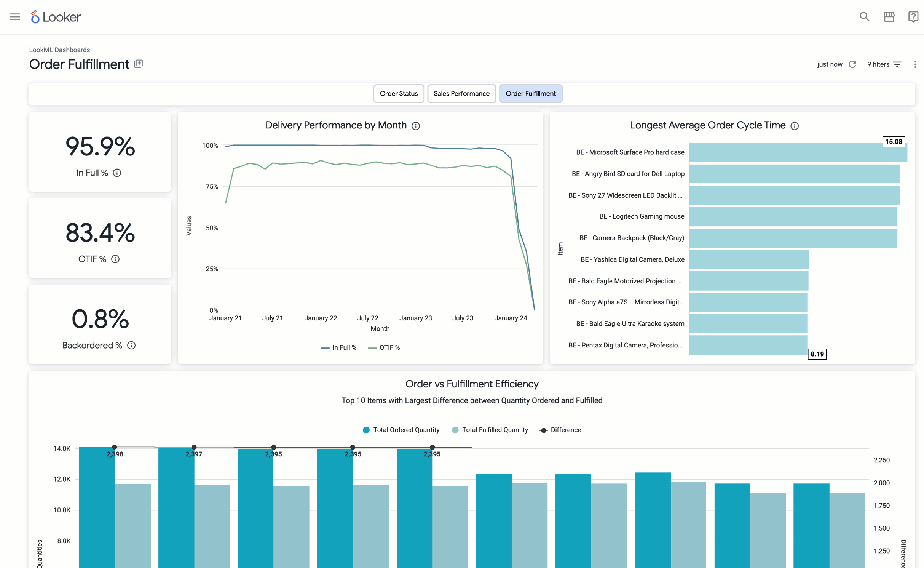924x568 pixels.
Task: Toggle In Full % series in chart legend
Action: [339, 347]
